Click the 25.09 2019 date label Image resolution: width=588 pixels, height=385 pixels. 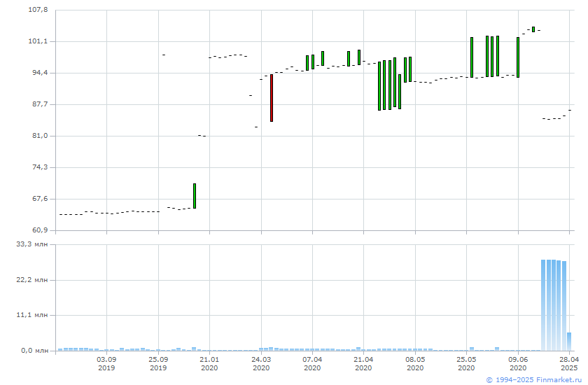158,363
